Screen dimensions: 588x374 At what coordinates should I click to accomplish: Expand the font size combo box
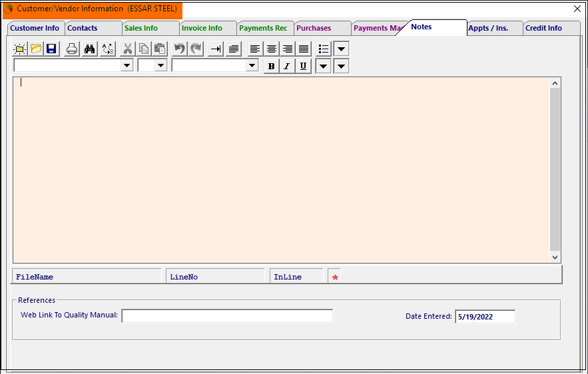[161, 66]
